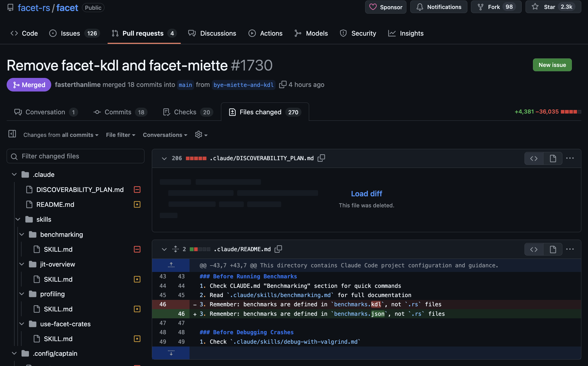Show DISCOVERABILITY_PLAN.md rich file view
The height and width of the screenshot is (366, 588).
[553, 158]
